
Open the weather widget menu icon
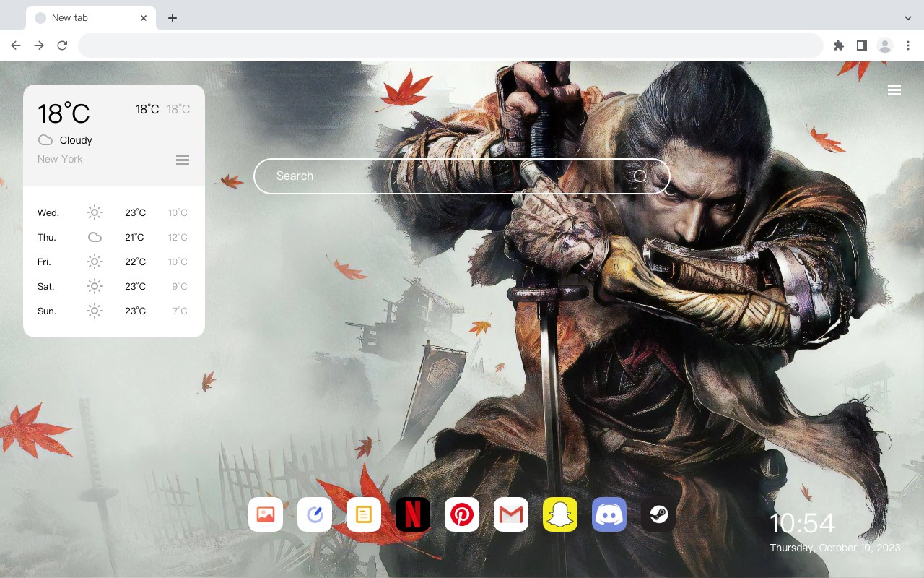coord(183,160)
